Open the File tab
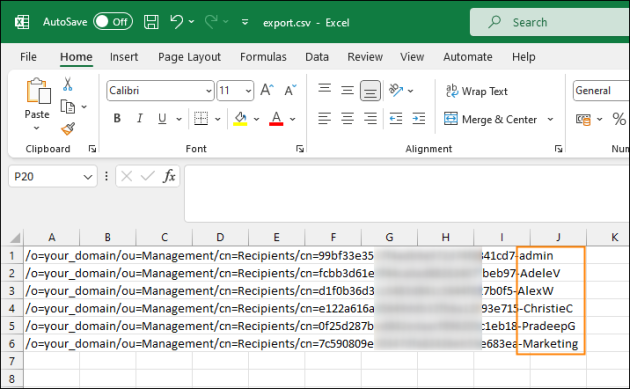Image resolution: width=630 pixels, height=389 pixels. click(x=28, y=57)
